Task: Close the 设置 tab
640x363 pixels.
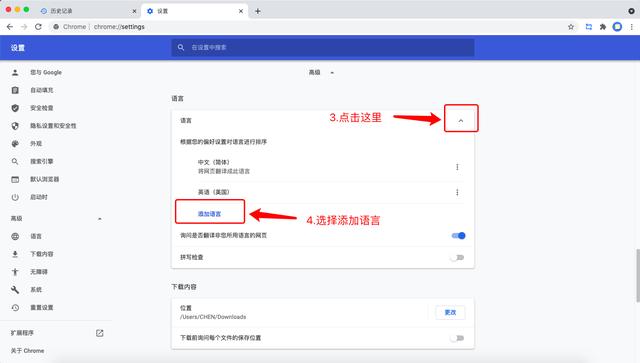Action: pyautogui.click(x=241, y=11)
